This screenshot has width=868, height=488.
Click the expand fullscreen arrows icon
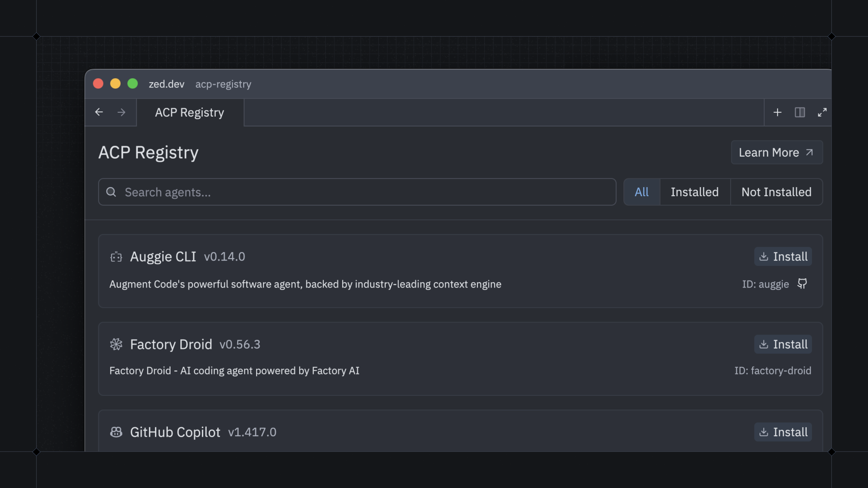pos(823,112)
